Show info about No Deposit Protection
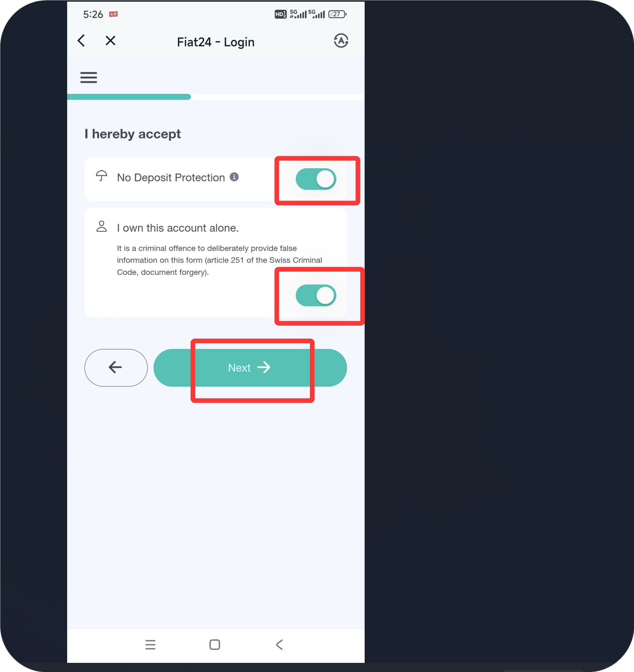 click(x=234, y=177)
